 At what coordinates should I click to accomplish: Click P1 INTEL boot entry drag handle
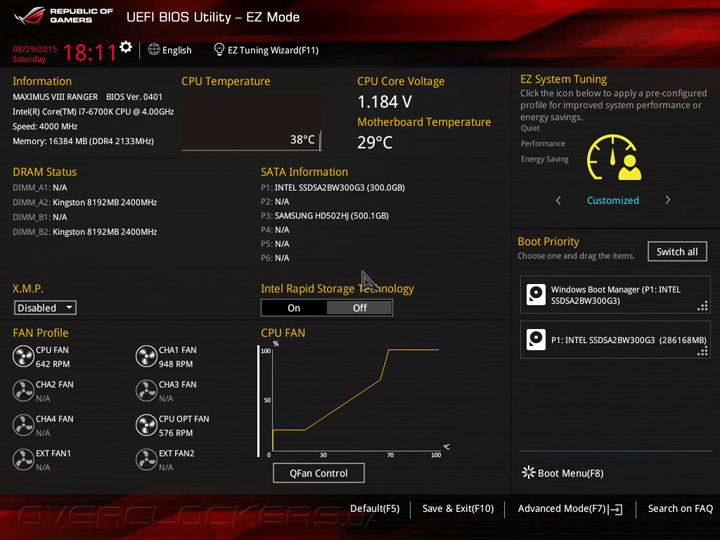pyautogui.click(x=703, y=351)
